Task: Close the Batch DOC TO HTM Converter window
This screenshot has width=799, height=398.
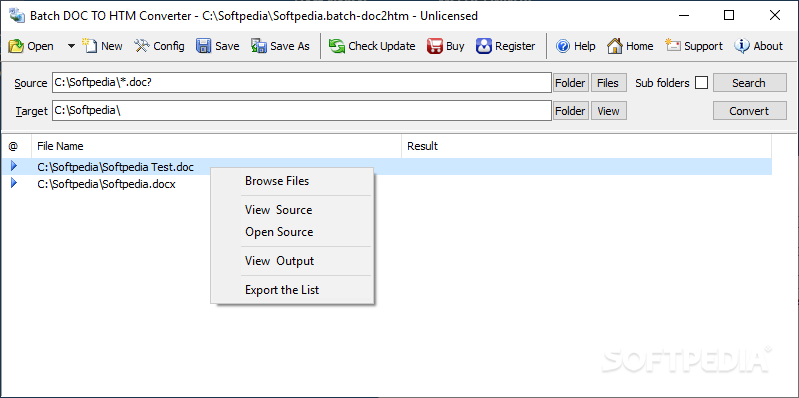Action: 775,16
